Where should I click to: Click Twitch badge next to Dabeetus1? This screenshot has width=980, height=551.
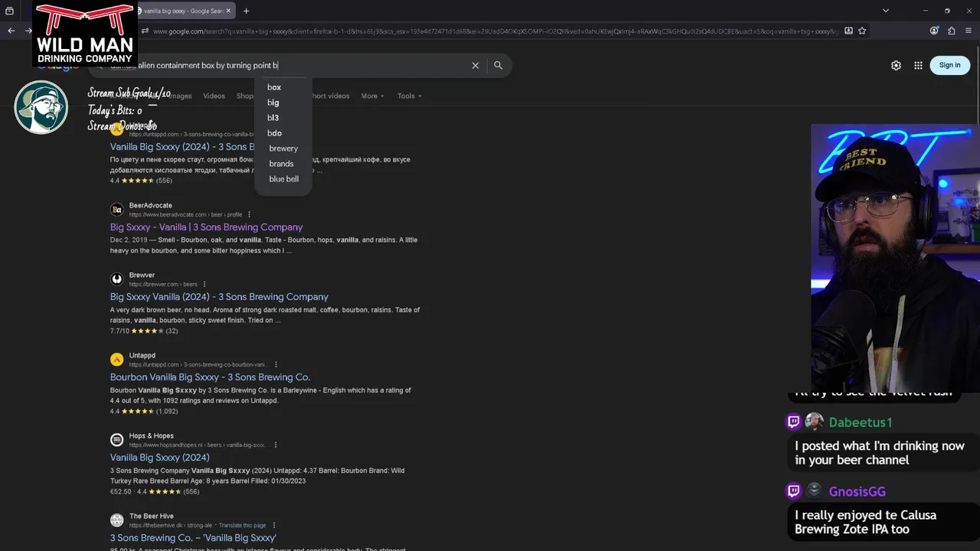pyautogui.click(x=794, y=422)
